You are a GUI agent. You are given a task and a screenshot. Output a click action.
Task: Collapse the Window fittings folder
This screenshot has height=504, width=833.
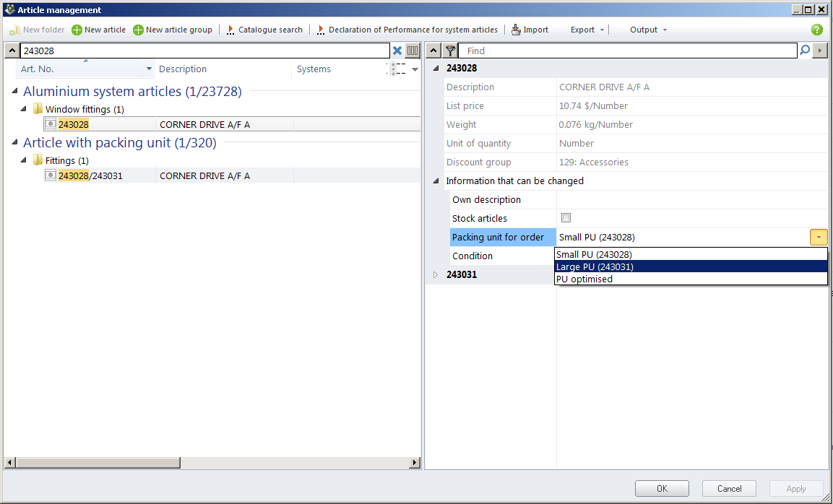pos(24,109)
